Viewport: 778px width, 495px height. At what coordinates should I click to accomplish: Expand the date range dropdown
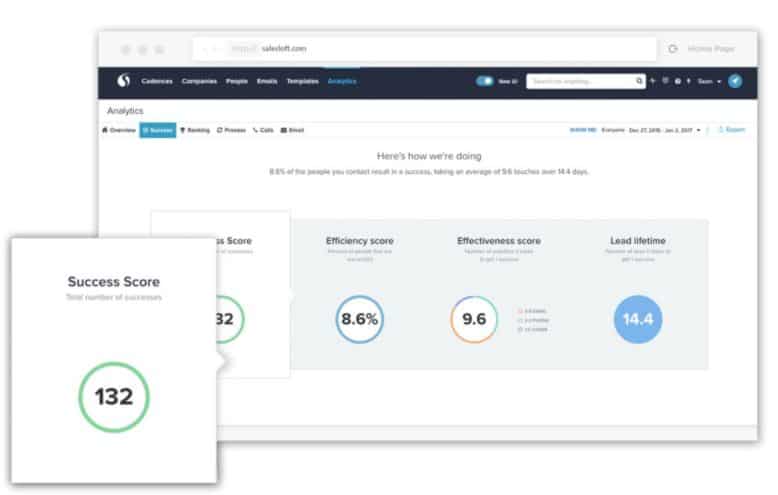pos(665,130)
